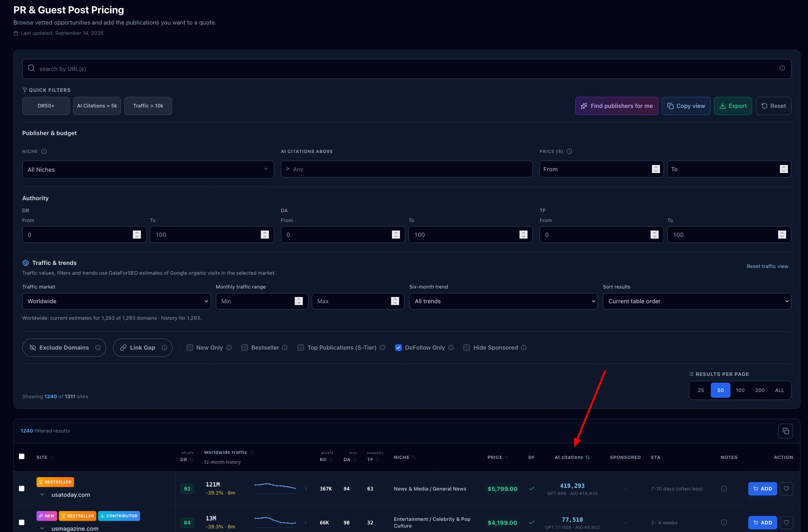The image size is (808, 532).
Task: Set results per page to 200
Action: (760, 390)
